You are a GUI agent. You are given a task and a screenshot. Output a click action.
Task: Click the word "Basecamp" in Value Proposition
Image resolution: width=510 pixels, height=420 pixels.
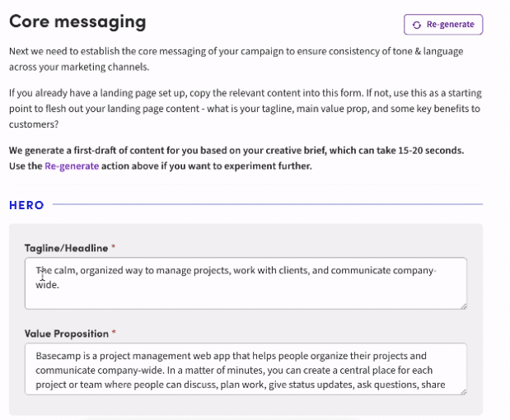[58, 357]
